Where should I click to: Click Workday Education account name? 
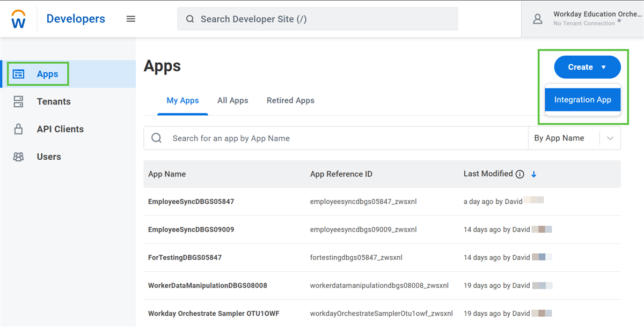(x=597, y=14)
